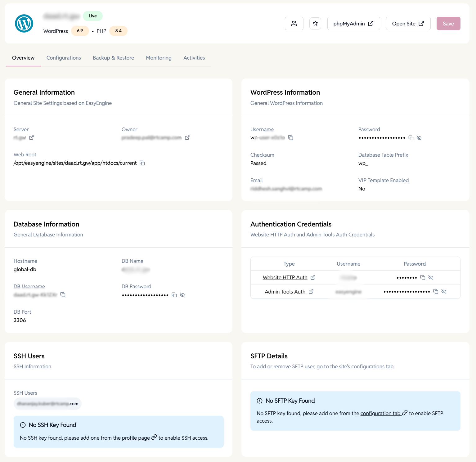
Task: Reveal the WordPress password
Action: 419,137
